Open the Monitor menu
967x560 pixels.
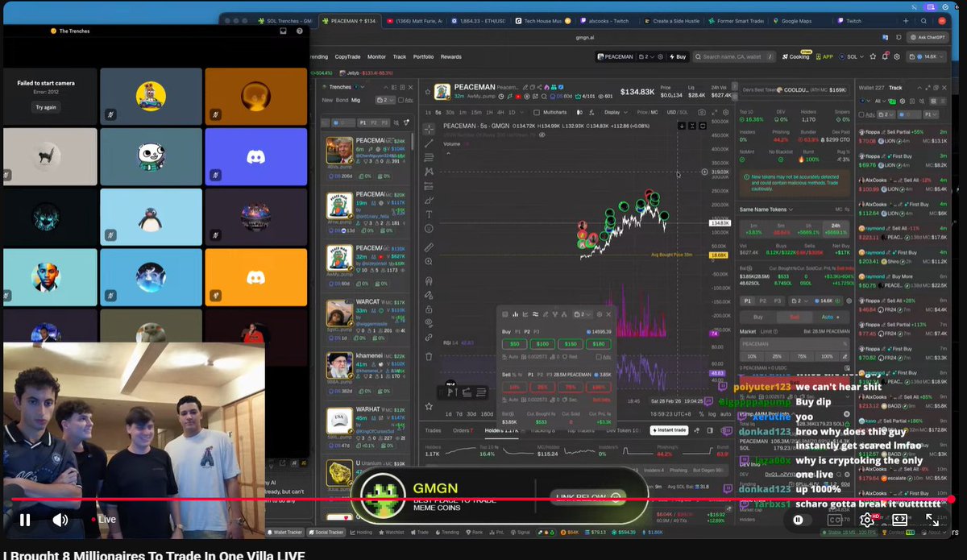pyautogui.click(x=376, y=56)
